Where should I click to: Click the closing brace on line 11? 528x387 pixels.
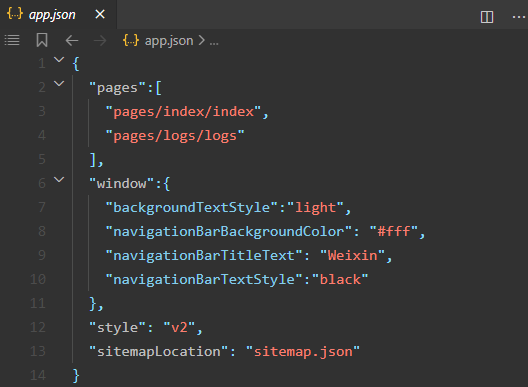point(93,303)
